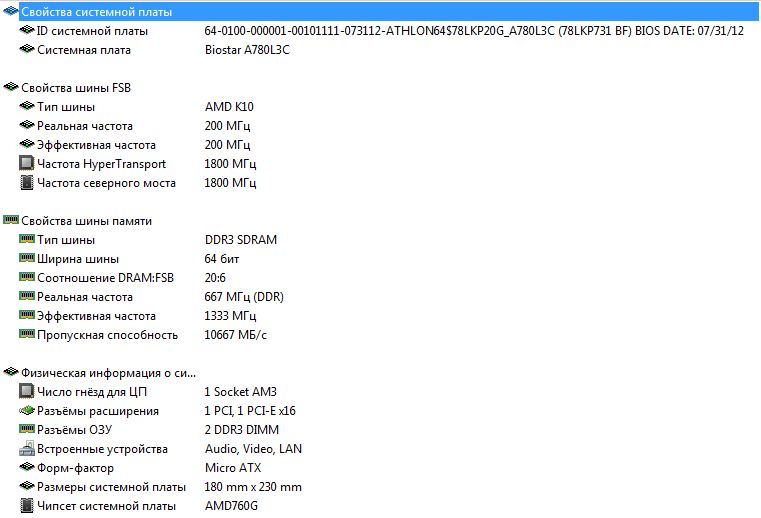Select the 1333 МГц value
Screen dimensions: 761x518
(x=230, y=316)
